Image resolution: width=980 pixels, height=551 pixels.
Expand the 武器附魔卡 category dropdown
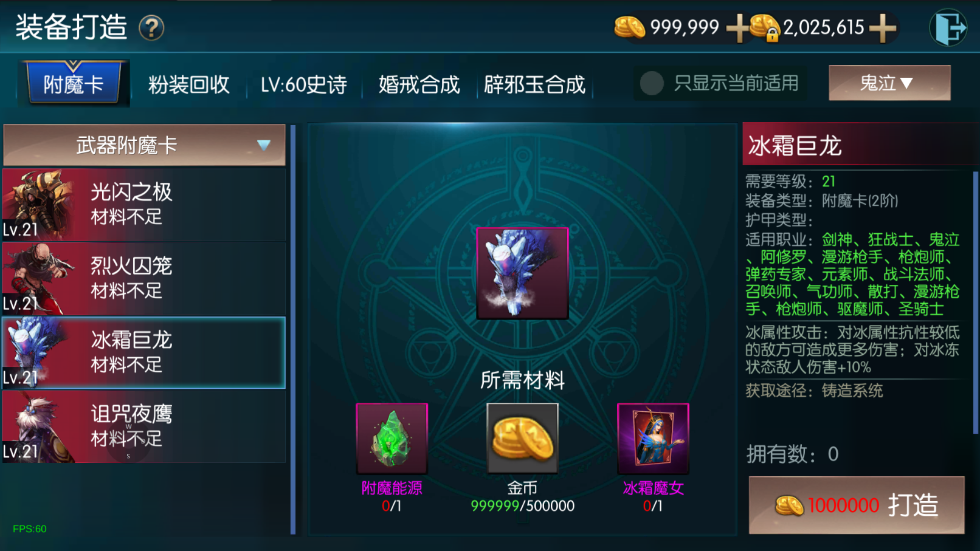[x=144, y=145]
